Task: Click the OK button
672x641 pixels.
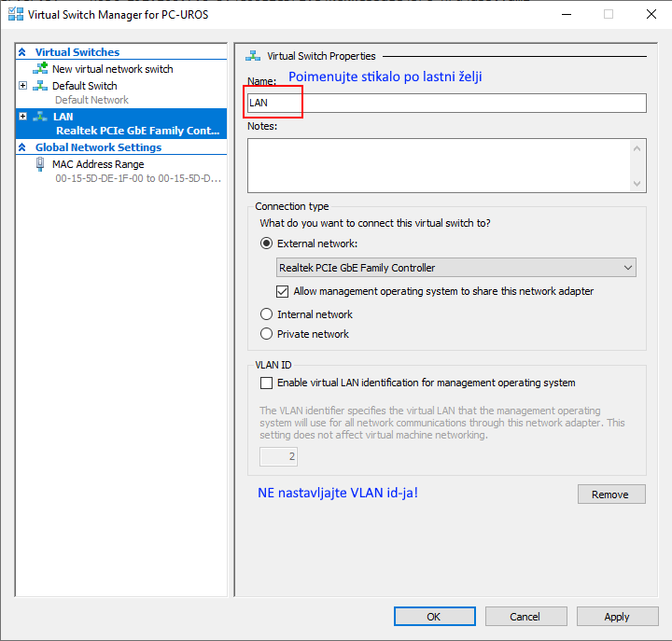Action: pyautogui.click(x=435, y=616)
